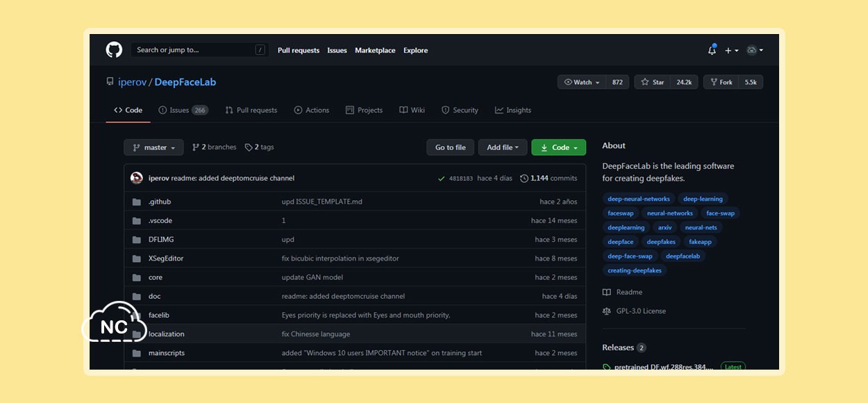Click iperov's avatar in the commit row
This screenshot has width=868, height=403.
(x=137, y=178)
